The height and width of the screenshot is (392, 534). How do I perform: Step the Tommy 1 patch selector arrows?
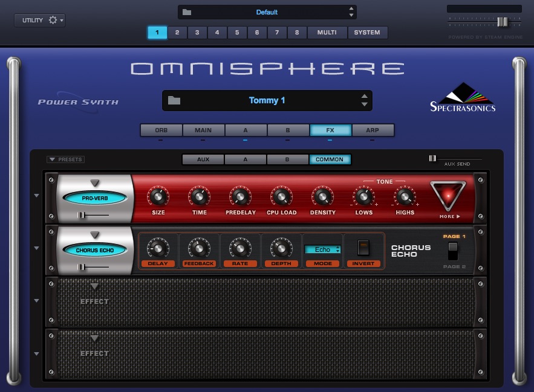[x=365, y=100]
